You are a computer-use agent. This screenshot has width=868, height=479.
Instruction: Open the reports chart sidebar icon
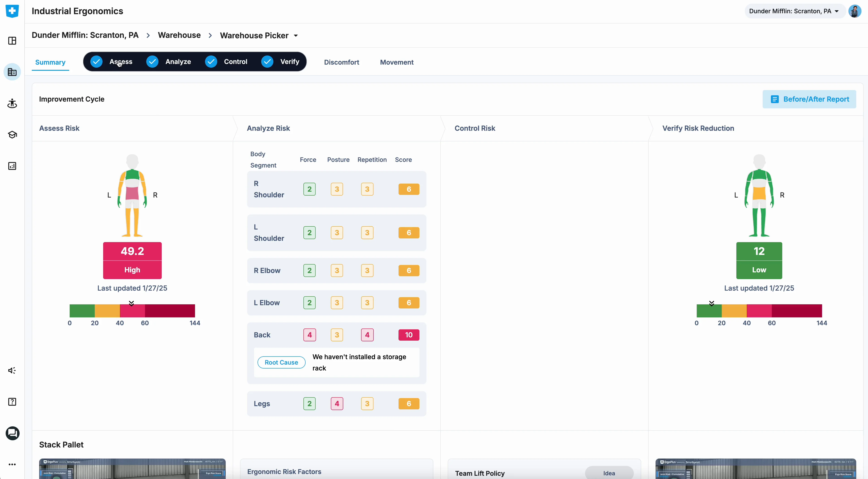[12, 166]
